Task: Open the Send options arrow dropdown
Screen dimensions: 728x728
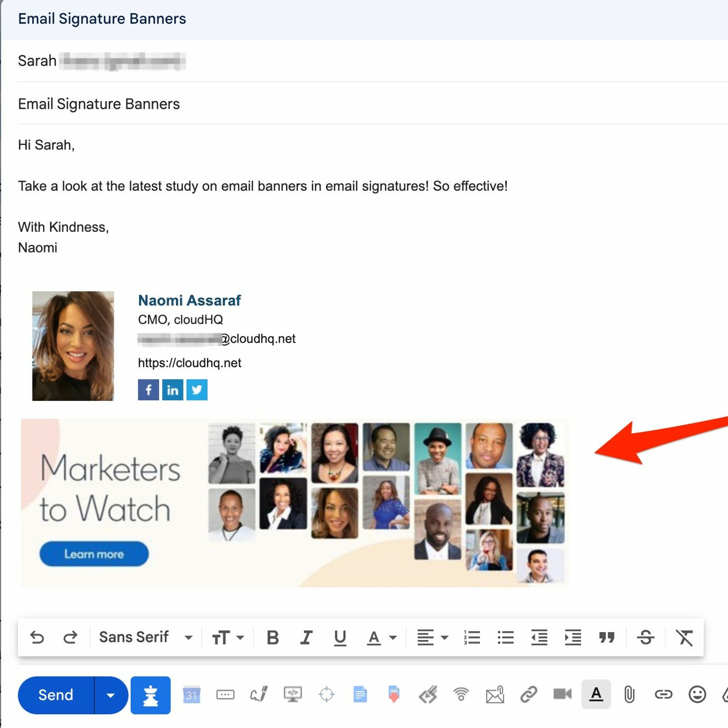Action: pos(110,695)
